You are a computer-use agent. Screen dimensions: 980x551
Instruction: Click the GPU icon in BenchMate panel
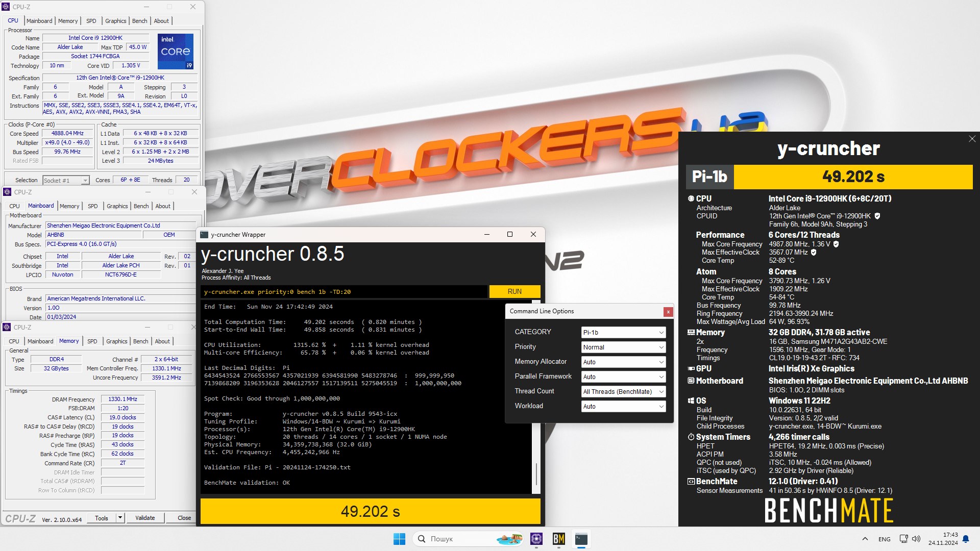(x=691, y=368)
